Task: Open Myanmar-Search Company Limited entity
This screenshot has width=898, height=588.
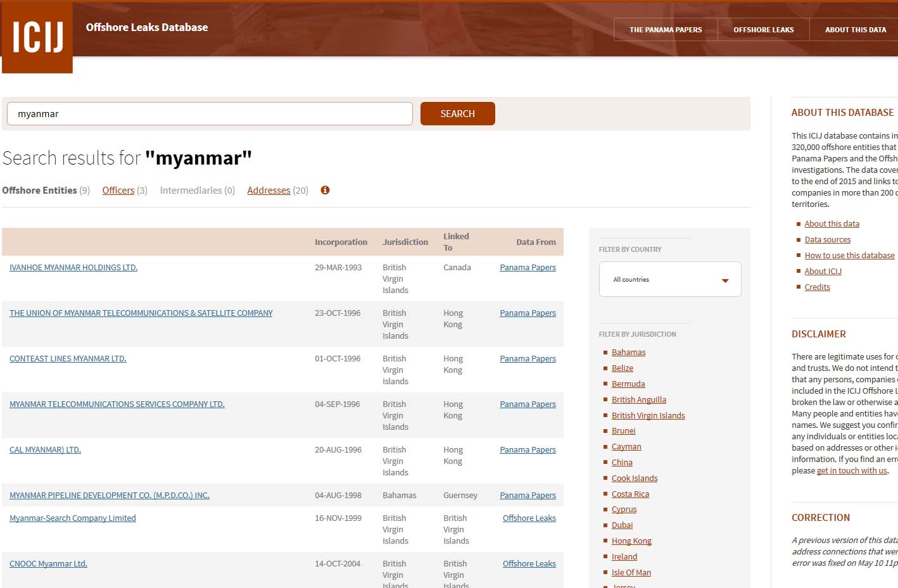Action: [x=73, y=518]
